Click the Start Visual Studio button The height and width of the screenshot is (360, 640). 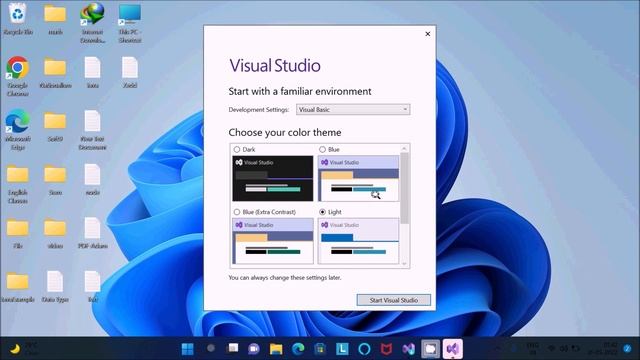click(x=393, y=300)
